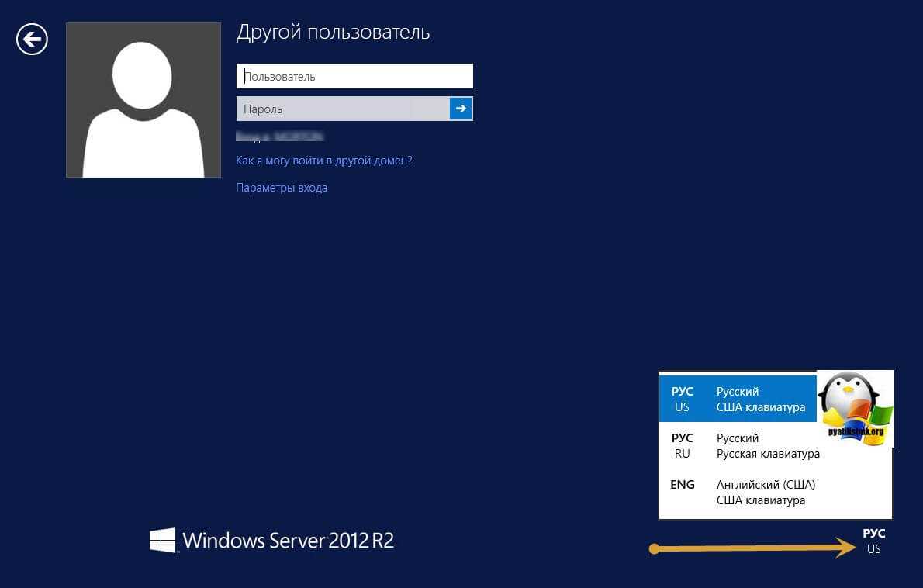Click the user avatar placeholder picture

(143, 100)
